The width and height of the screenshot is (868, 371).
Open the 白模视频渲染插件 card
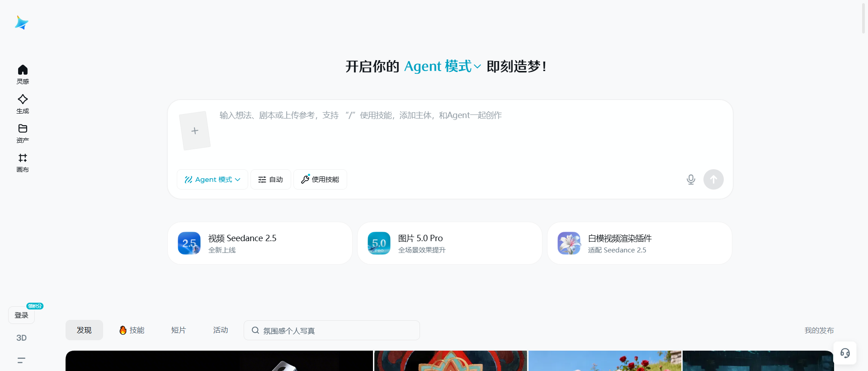640,243
